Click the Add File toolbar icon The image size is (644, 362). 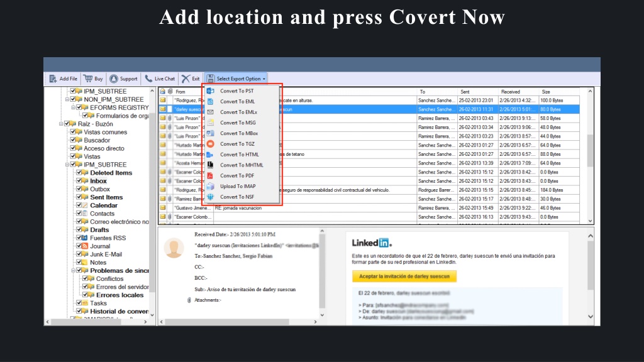[53, 79]
